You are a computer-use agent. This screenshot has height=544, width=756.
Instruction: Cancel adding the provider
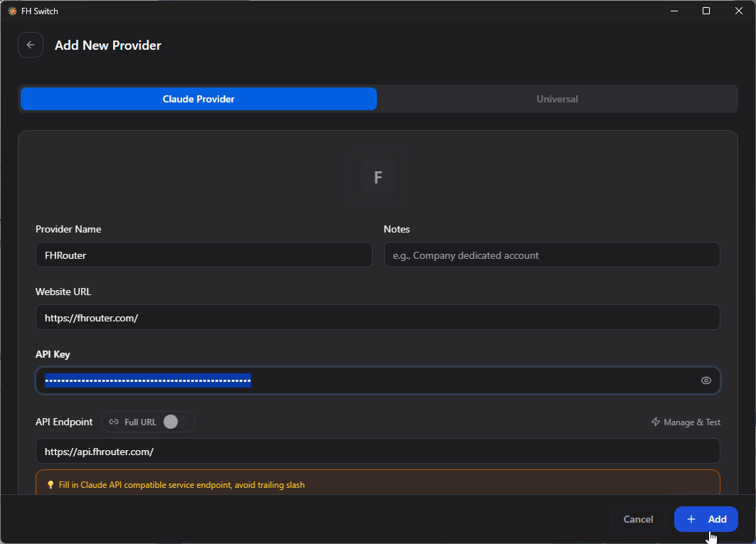[639, 519]
